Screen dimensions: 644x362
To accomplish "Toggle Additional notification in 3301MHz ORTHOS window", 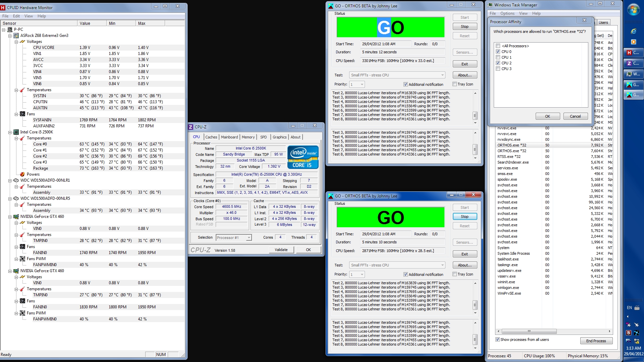I will (406, 84).
